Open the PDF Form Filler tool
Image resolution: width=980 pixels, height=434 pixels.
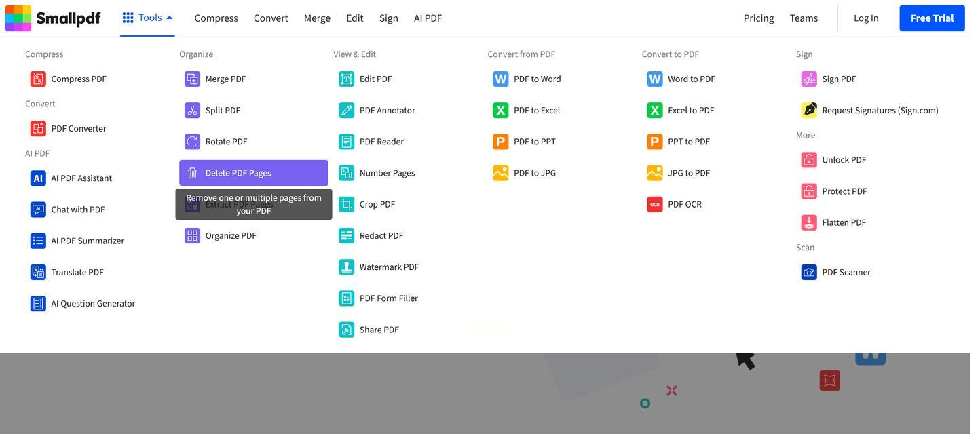[x=388, y=298]
